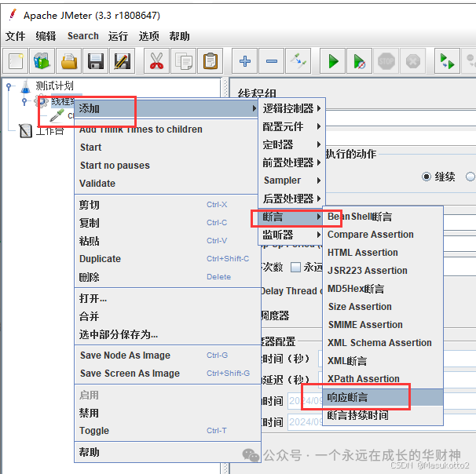Collapse the 测试计划 tree node handle
The image size is (476, 474).
tap(9, 87)
